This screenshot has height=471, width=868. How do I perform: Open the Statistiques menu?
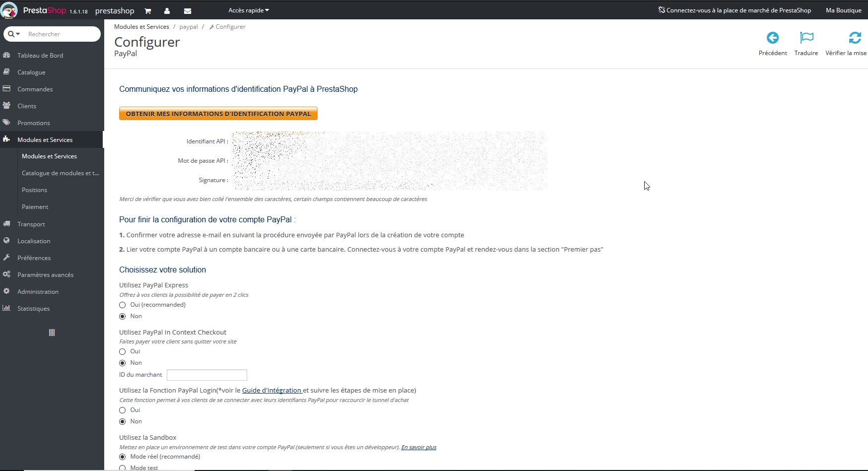pos(33,309)
